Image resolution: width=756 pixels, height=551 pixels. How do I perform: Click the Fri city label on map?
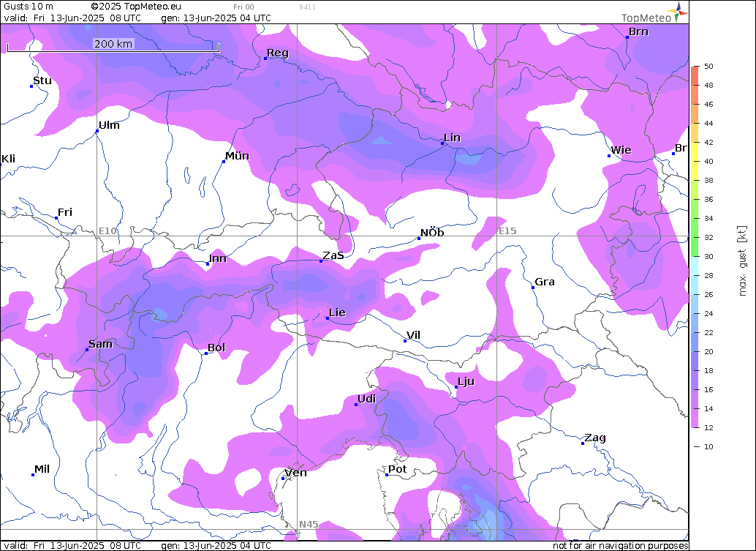point(65,211)
